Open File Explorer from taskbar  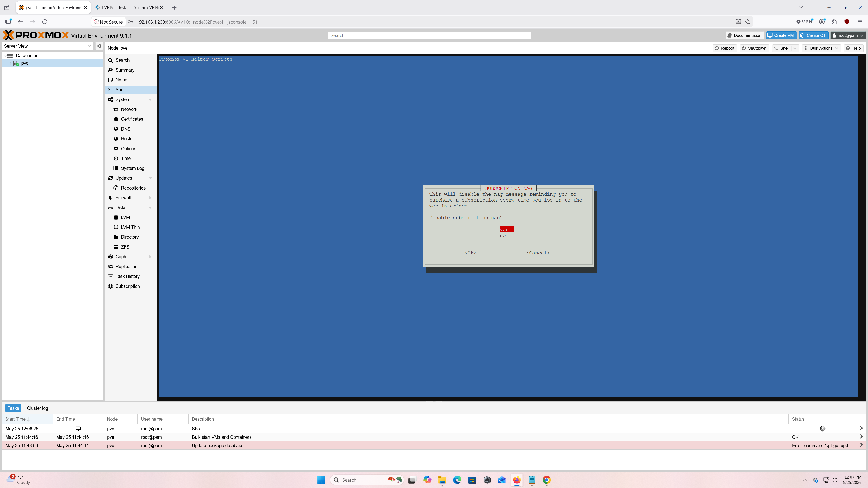click(x=442, y=480)
